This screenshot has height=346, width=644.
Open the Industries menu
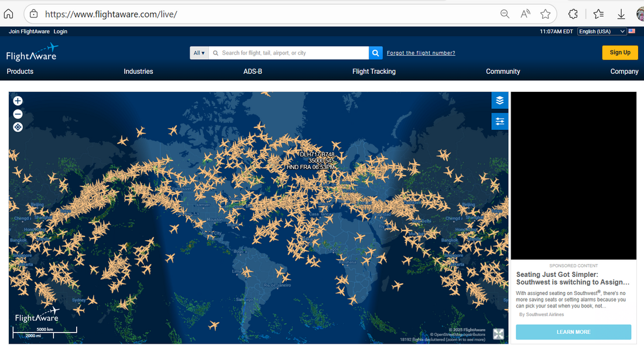click(138, 71)
